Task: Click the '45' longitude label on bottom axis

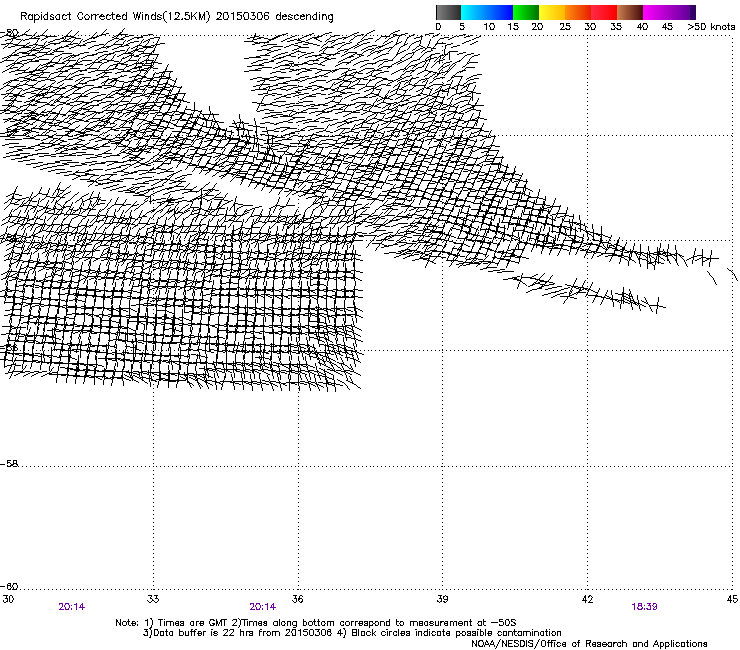Action: pos(732,599)
